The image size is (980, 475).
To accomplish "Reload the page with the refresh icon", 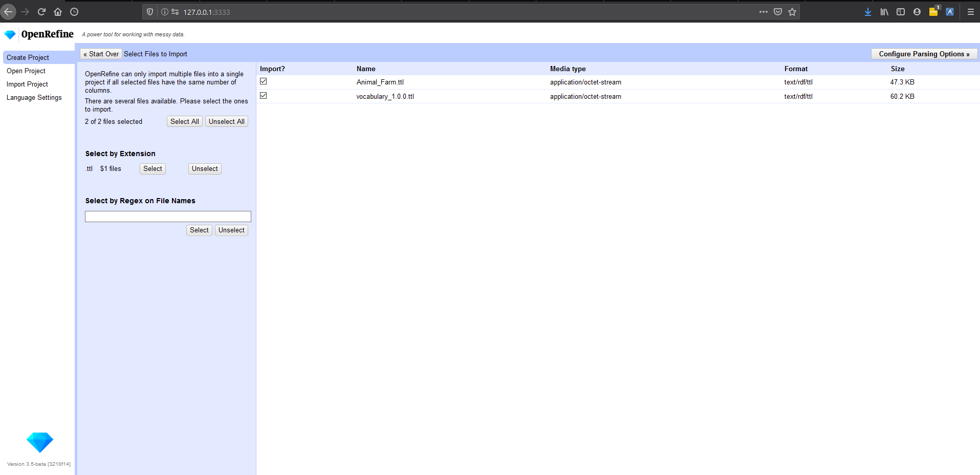I will pyautogui.click(x=41, y=12).
